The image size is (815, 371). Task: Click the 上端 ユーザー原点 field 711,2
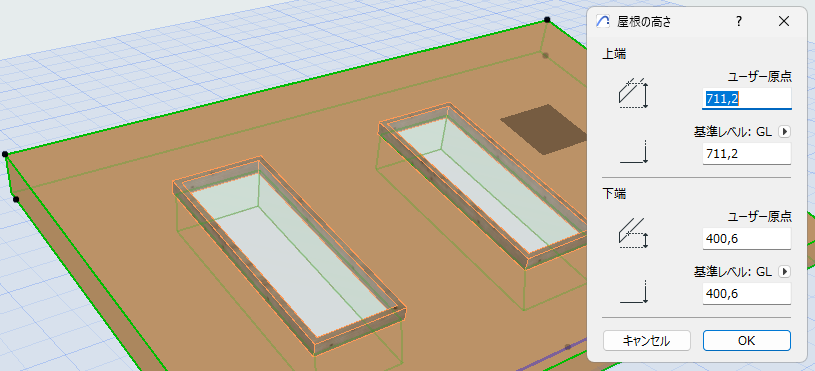pyautogui.click(x=746, y=99)
